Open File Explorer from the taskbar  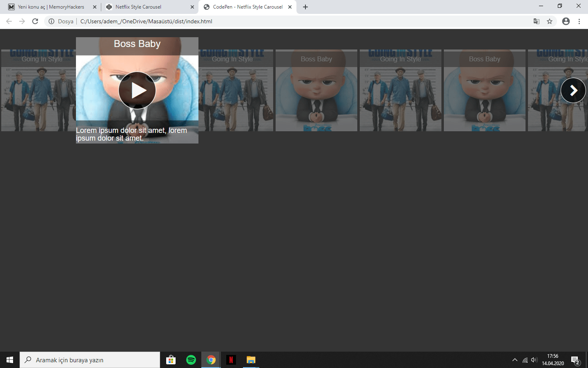click(x=251, y=360)
